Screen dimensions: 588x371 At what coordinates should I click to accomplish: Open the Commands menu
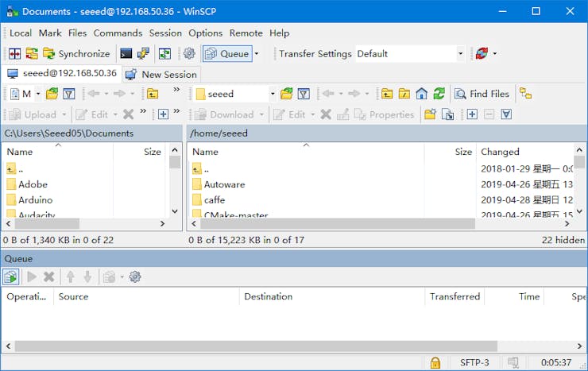(118, 33)
